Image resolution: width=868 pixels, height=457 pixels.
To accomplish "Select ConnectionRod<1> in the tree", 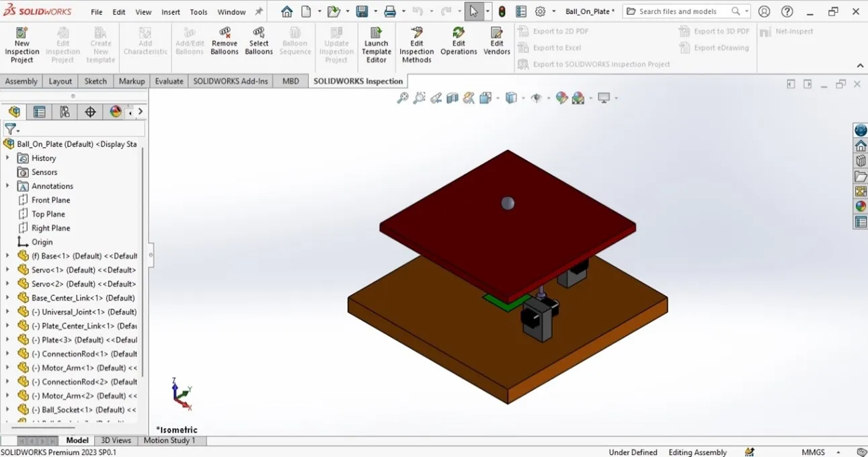I will pyautogui.click(x=84, y=354).
